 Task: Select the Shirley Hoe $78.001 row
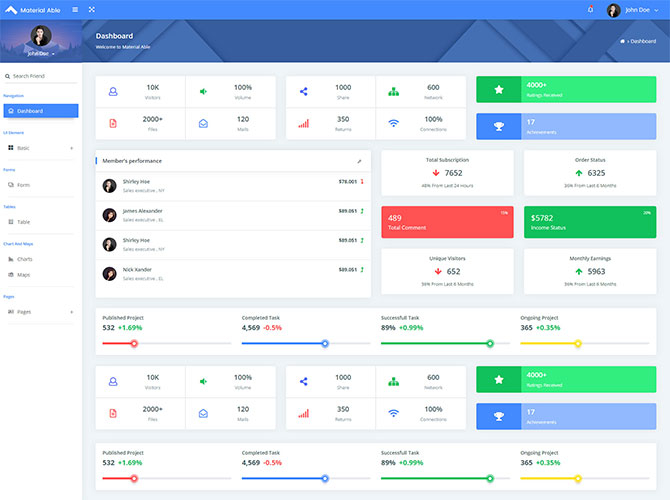tap(233, 186)
